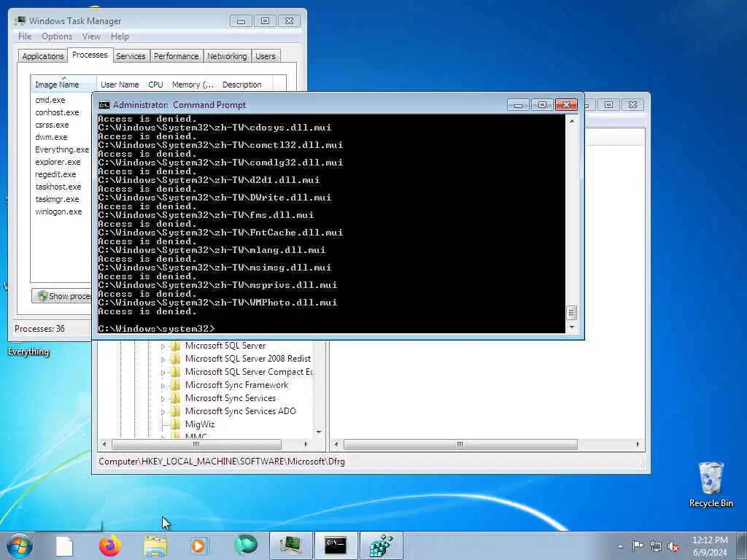747x560 pixels.
Task: Launch Windows Media Player from taskbar
Action: pos(198,545)
